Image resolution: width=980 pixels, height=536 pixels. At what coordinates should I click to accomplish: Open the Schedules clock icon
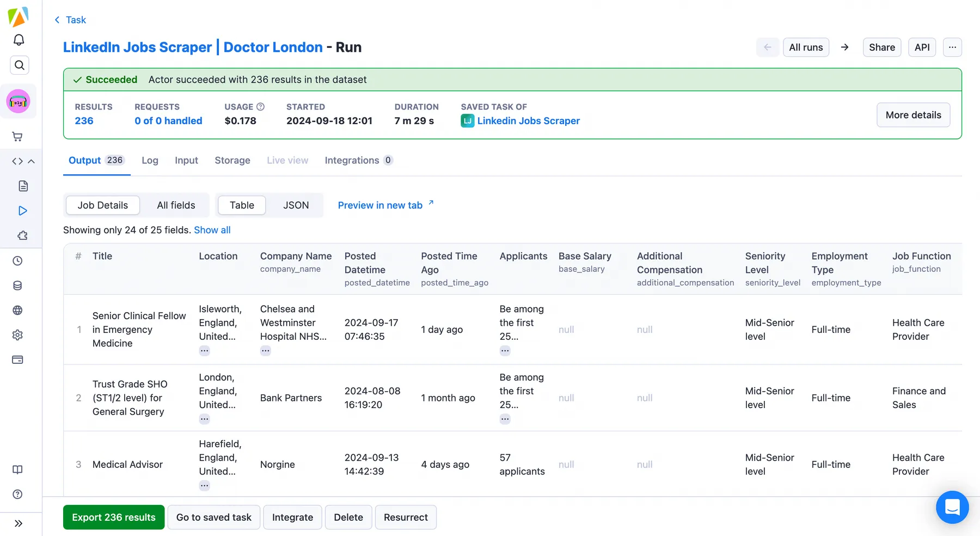click(x=17, y=261)
